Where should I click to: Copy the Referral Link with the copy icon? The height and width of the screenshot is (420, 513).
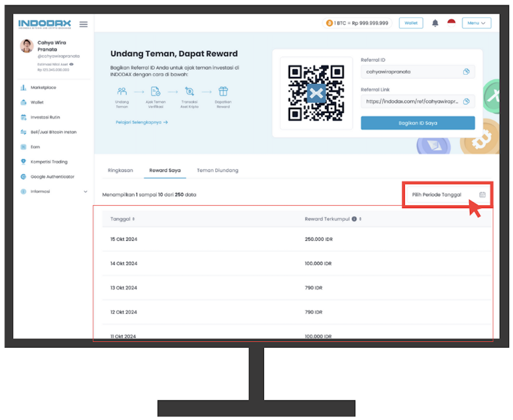466,101
